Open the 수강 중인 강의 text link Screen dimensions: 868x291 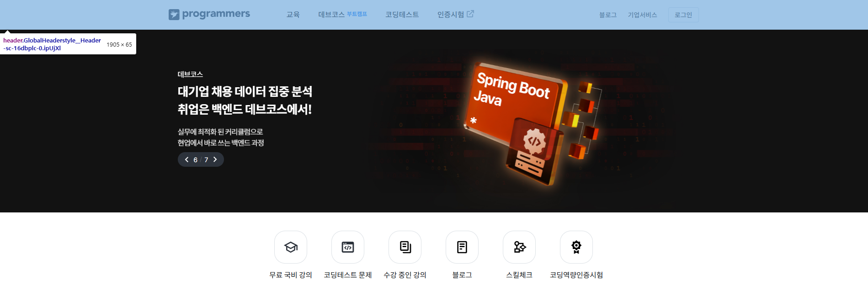click(x=405, y=275)
